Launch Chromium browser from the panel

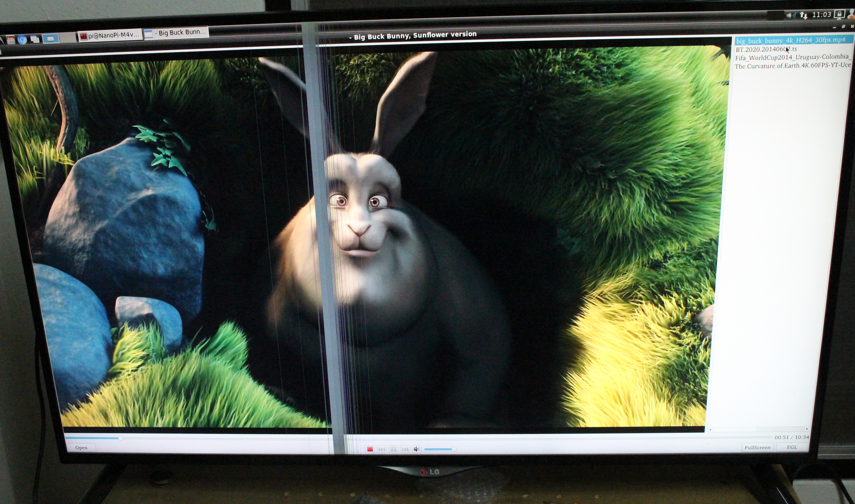(x=22, y=39)
